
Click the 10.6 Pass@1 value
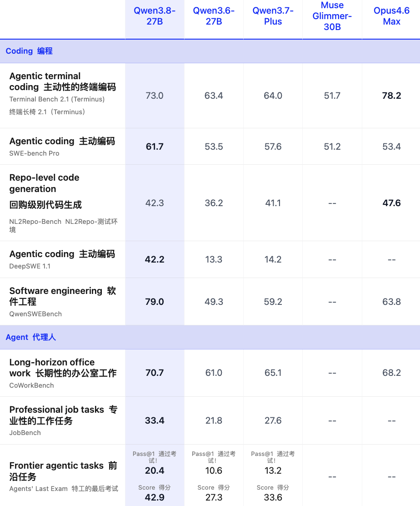coord(214,471)
